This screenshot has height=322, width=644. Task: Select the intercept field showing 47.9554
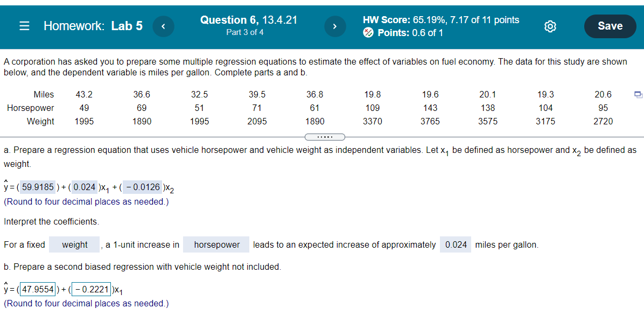[37, 289]
